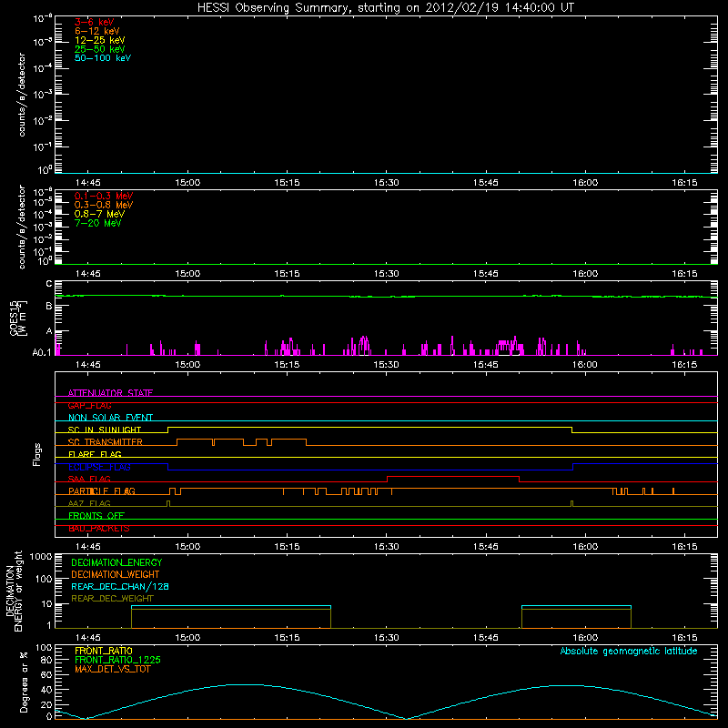This screenshot has height=728, width=728.
Task: Click the green 25-50 keV legend label
Action: pos(100,49)
